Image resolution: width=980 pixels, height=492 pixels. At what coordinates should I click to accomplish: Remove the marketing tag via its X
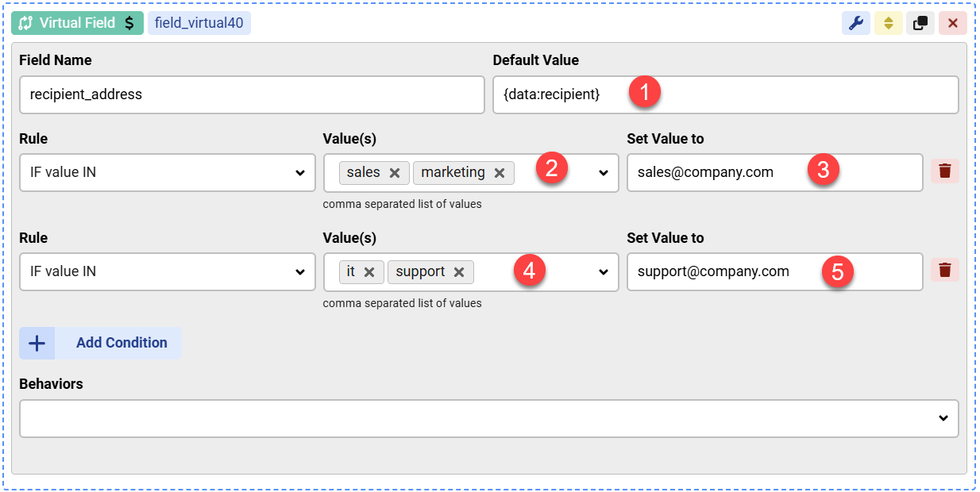pos(499,171)
